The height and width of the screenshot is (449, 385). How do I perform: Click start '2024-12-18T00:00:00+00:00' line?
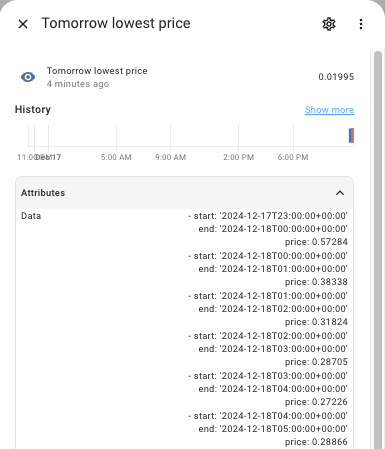coord(268,256)
